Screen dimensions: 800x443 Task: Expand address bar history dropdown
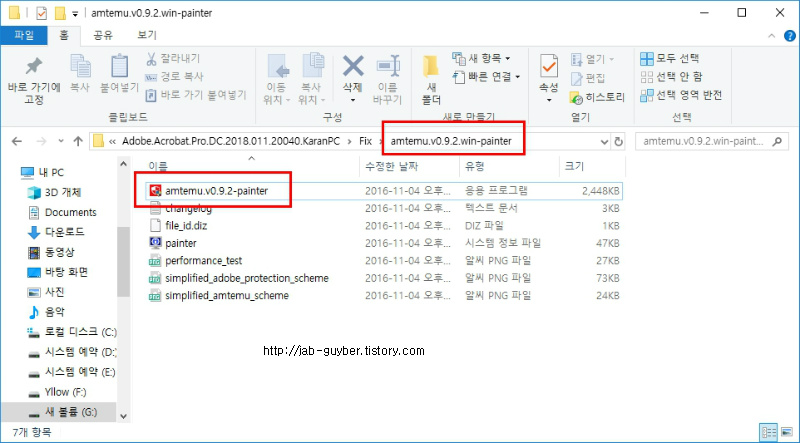coord(604,142)
